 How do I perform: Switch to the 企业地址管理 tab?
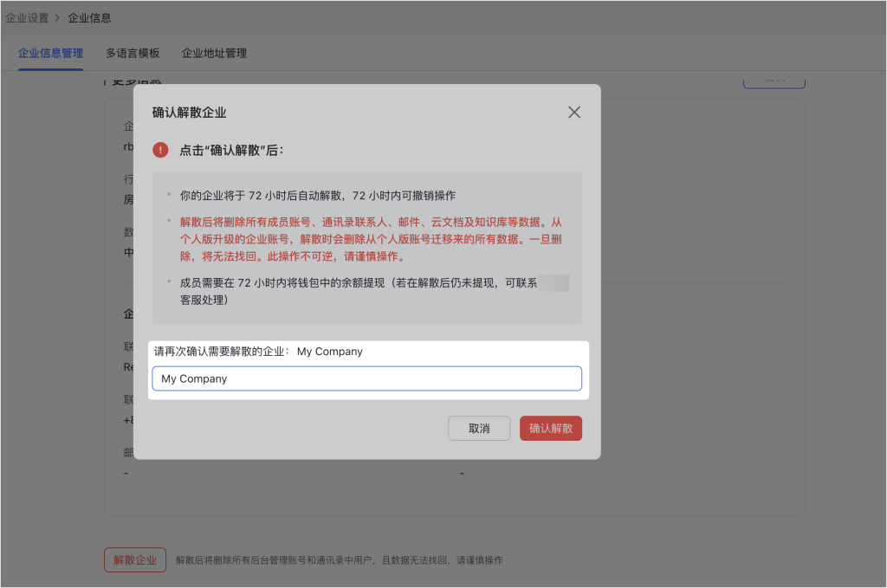click(x=214, y=53)
